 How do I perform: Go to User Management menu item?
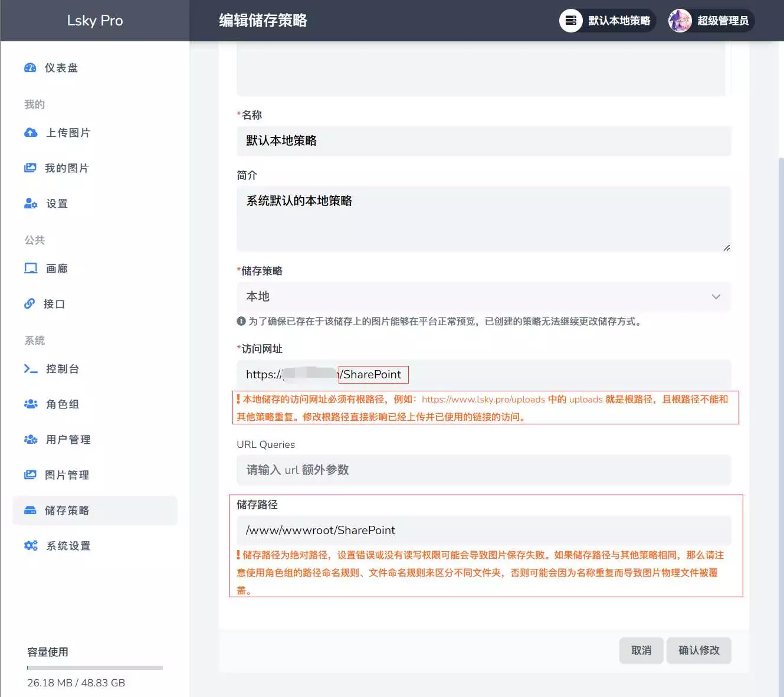[68, 440]
